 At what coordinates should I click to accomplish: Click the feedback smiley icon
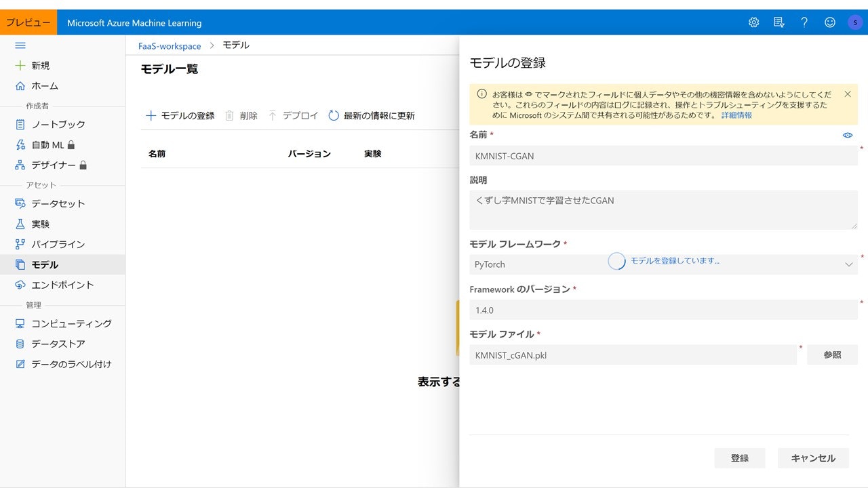tap(829, 22)
